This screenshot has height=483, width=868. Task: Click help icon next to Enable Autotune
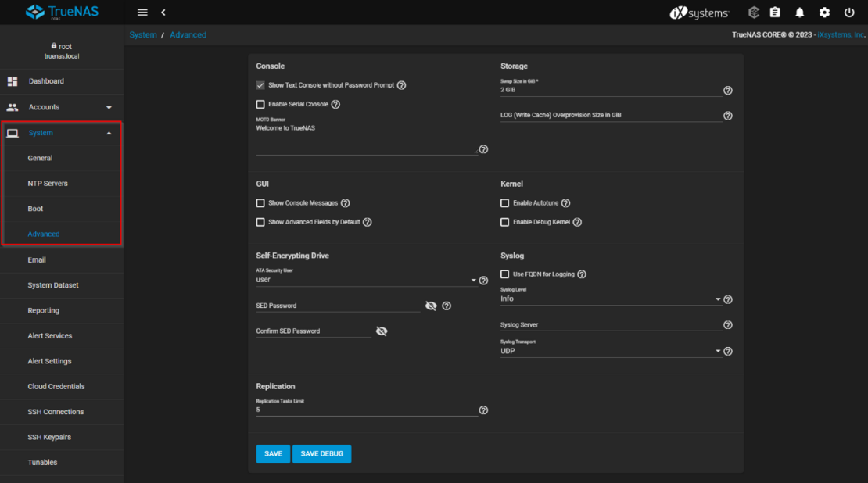tap(565, 203)
